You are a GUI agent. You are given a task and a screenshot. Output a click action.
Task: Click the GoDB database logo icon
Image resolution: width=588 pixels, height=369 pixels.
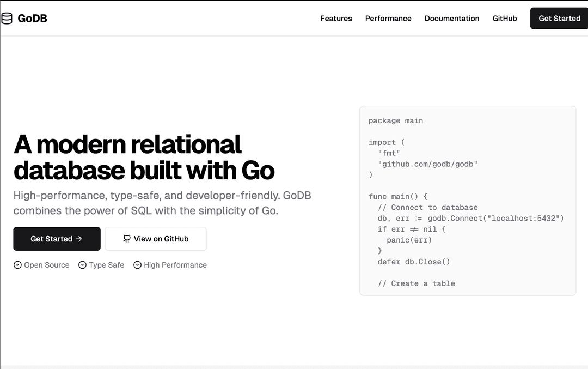click(7, 19)
